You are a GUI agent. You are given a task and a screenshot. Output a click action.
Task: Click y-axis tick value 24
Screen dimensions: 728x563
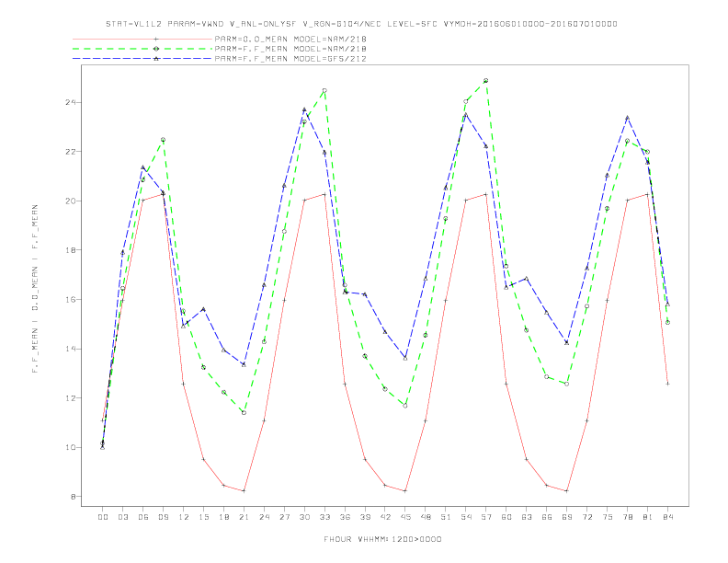coord(70,102)
